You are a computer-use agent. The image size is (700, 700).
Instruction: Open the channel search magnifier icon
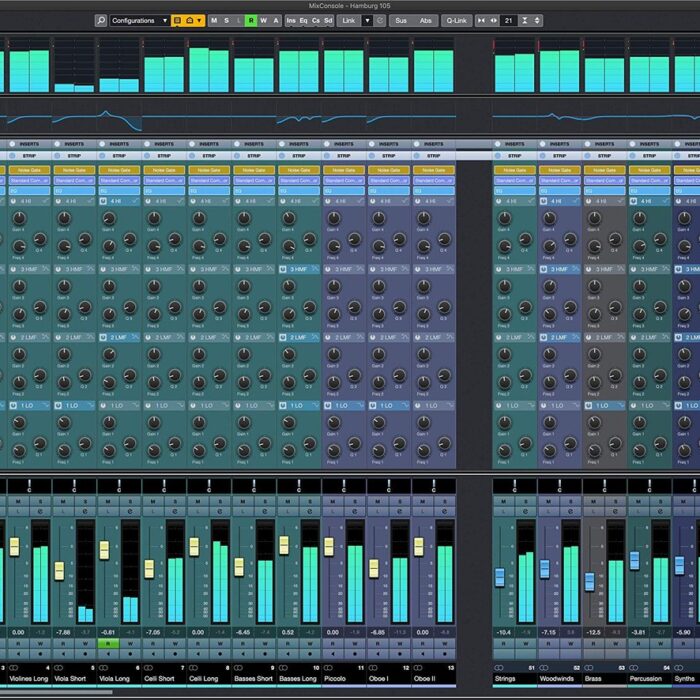tap(101, 21)
